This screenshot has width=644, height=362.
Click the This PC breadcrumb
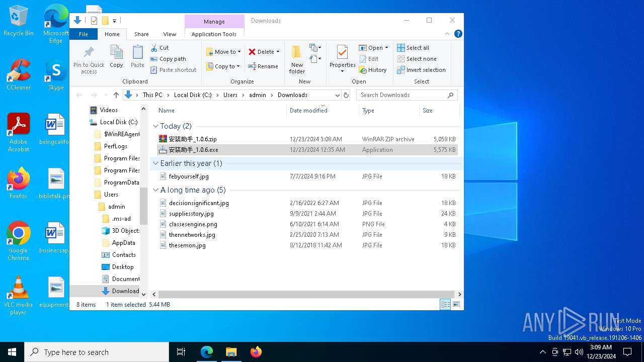[x=152, y=95]
